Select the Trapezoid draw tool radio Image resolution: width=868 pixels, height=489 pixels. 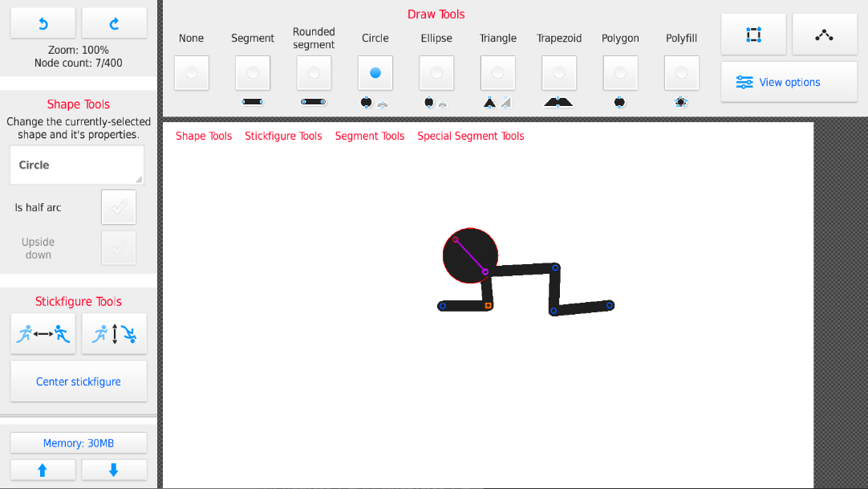(x=559, y=72)
